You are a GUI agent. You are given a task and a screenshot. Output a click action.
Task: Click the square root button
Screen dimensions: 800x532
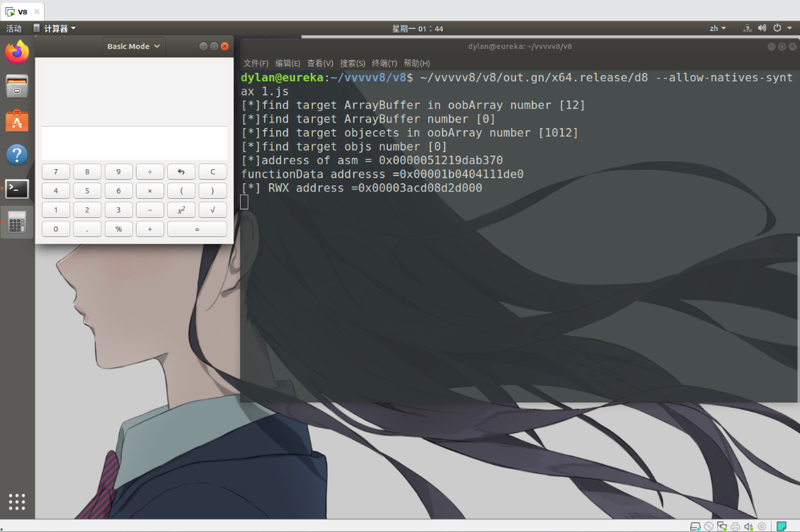point(213,210)
